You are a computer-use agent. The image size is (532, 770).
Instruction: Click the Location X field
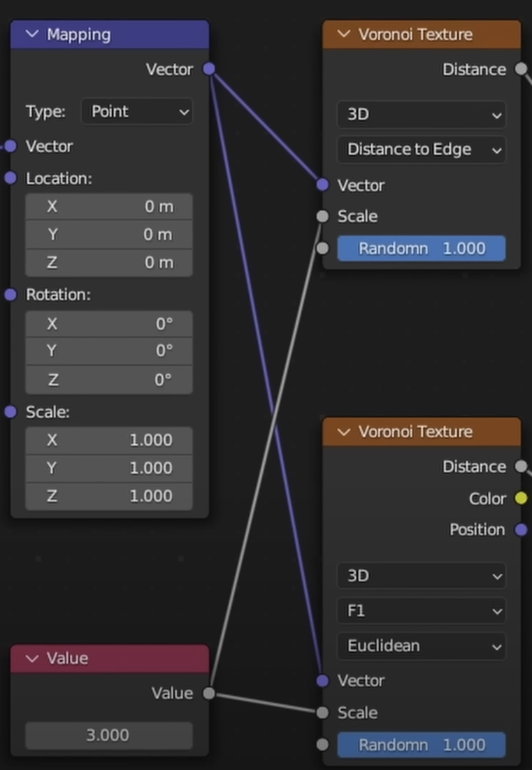(108, 206)
